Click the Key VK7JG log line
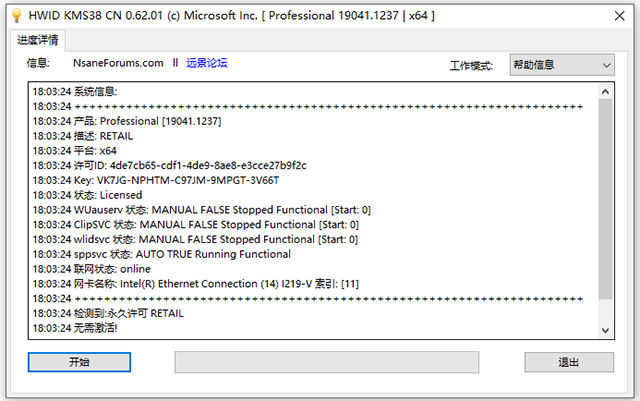Screen dimensions: 640x401 [155, 180]
